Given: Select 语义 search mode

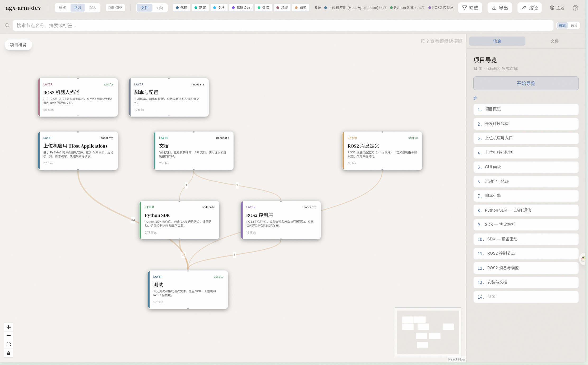Looking at the screenshot, I should tap(574, 25).
